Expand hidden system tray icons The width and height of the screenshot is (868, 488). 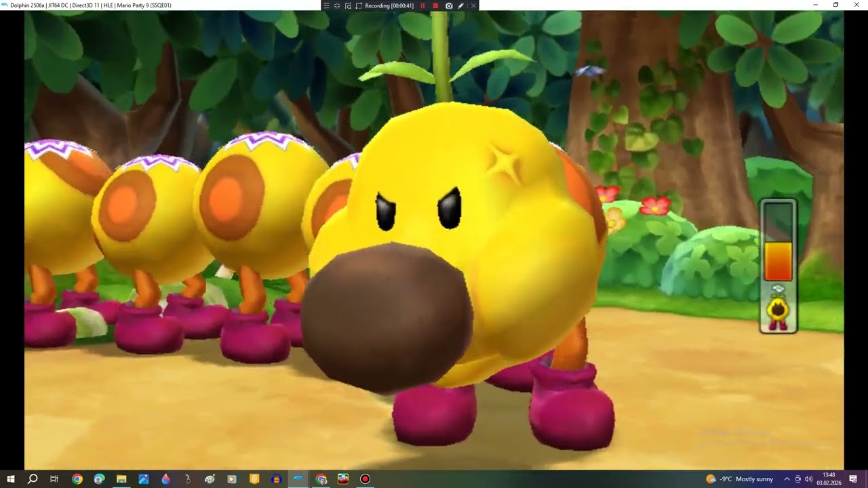(787, 479)
